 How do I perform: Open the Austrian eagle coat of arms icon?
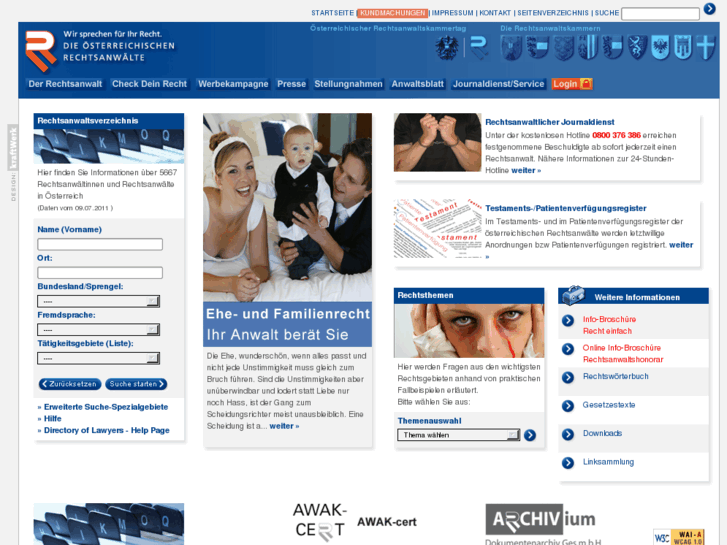click(x=447, y=48)
